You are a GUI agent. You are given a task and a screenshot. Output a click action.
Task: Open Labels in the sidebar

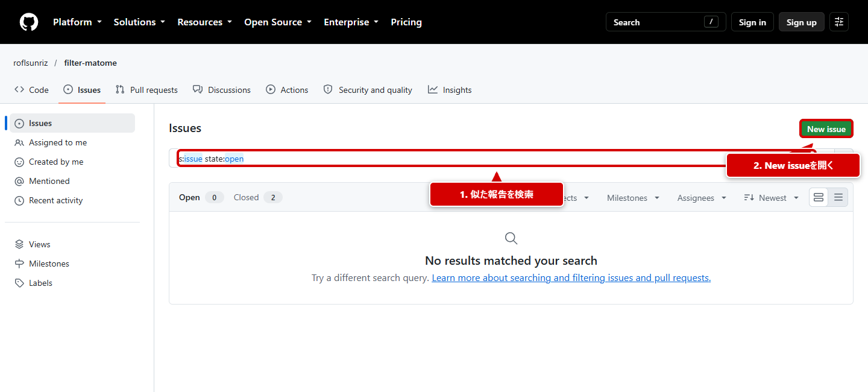72,283
